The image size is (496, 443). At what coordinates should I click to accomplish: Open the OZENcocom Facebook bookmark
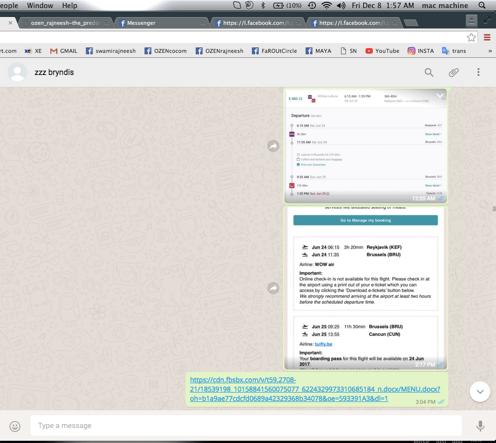[165, 51]
